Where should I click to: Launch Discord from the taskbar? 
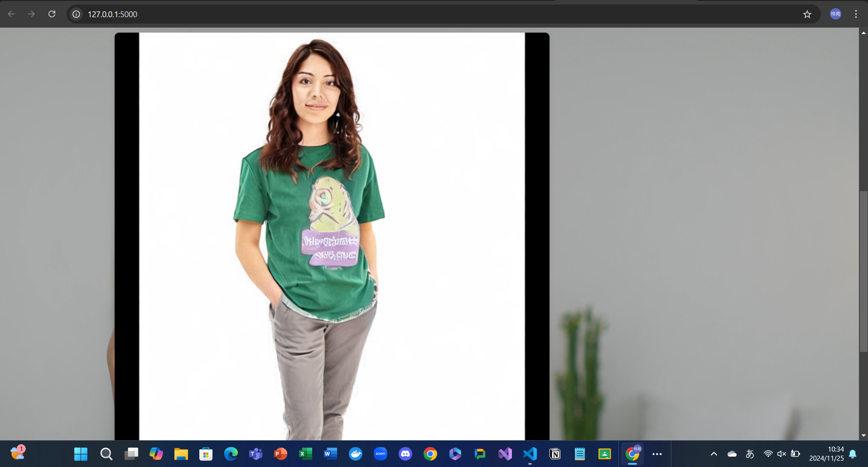tap(405, 454)
